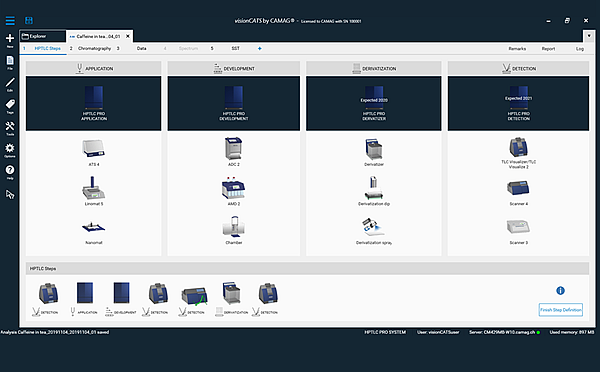Click the pointer cursor icon in sidebar
Image resolution: width=600 pixels, height=372 pixels.
pos(10,194)
